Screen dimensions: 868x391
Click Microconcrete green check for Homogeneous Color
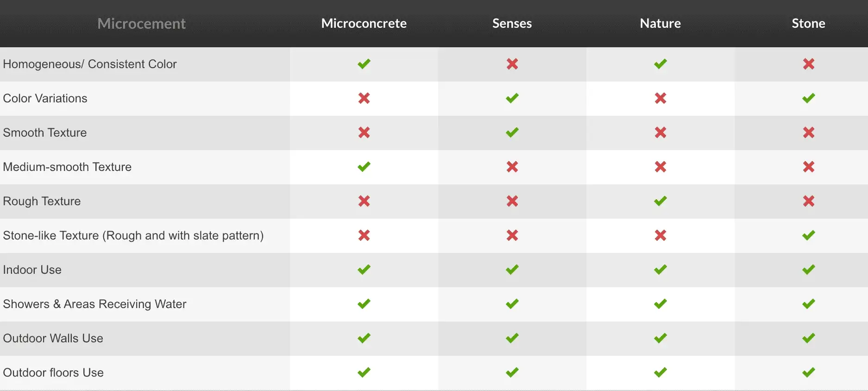tap(364, 64)
